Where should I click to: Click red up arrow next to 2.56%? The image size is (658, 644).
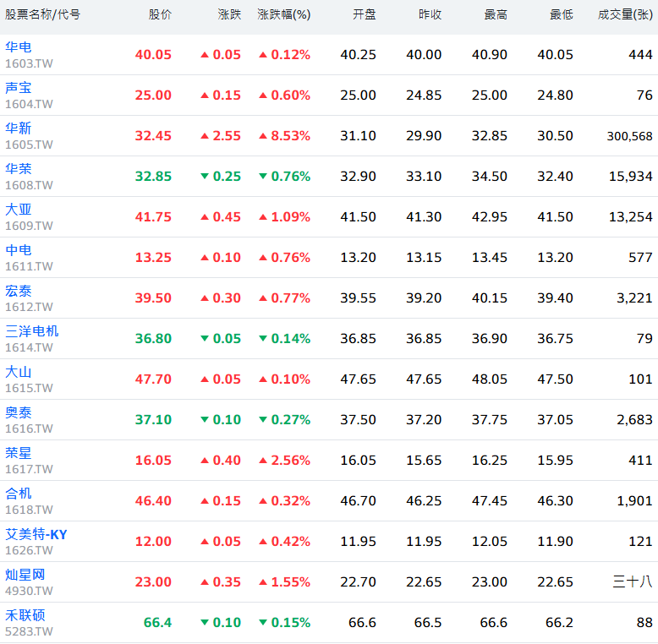pyautogui.click(x=263, y=461)
